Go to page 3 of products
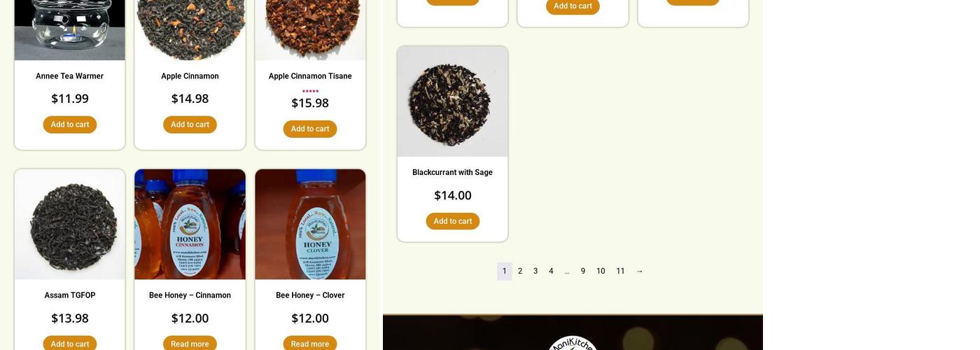This screenshot has height=350, width=980. tap(535, 272)
